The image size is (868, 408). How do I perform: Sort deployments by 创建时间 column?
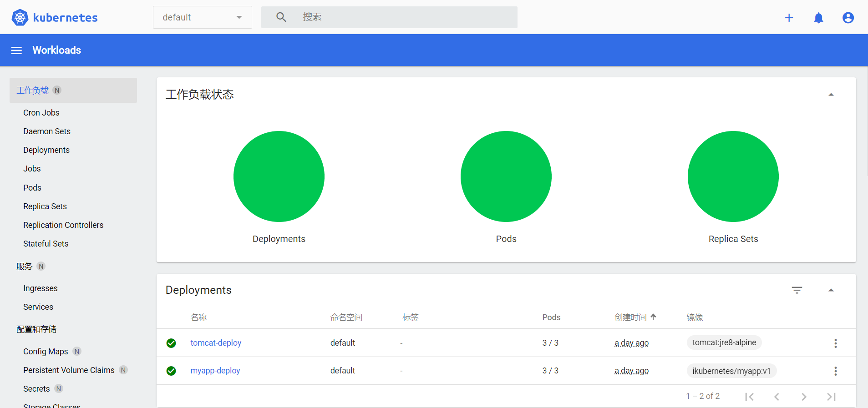[630, 317]
